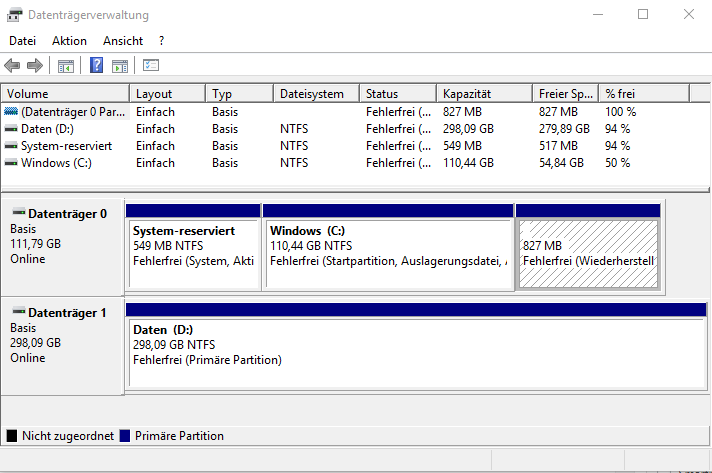Maximize the Datenträgerverwaltung window
Viewport: 712px width, 473px height.
pos(643,15)
